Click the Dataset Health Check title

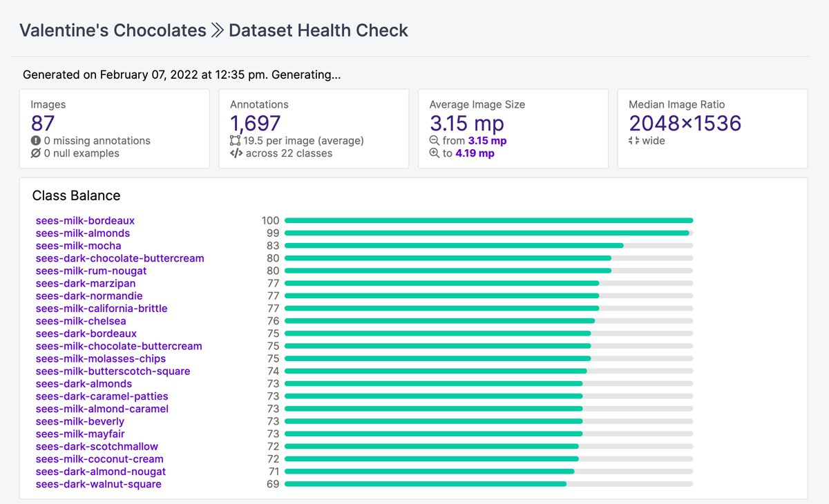click(x=318, y=30)
